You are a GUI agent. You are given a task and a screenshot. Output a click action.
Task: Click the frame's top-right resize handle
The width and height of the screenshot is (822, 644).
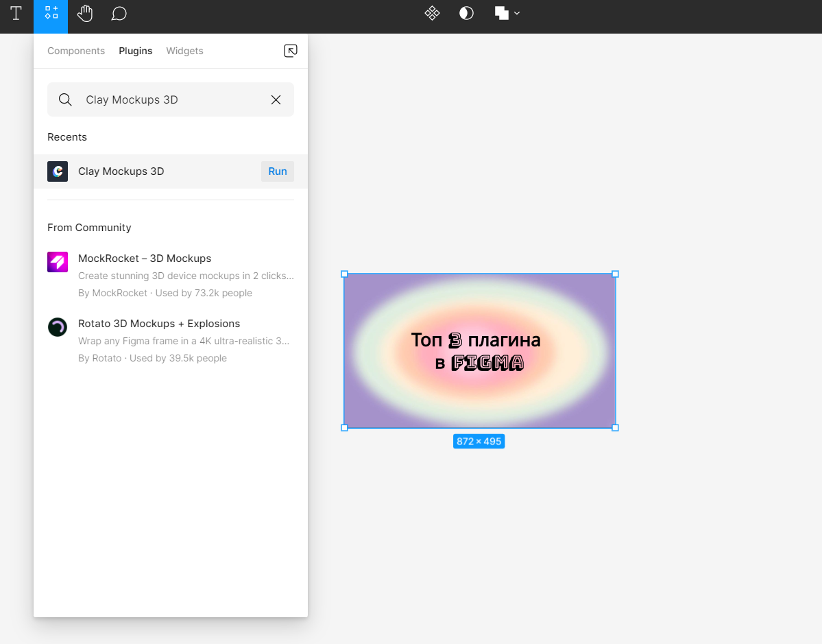tap(616, 274)
